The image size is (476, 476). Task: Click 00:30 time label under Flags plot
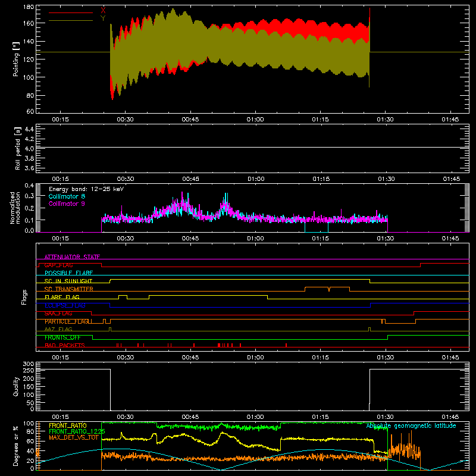coord(125,358)
